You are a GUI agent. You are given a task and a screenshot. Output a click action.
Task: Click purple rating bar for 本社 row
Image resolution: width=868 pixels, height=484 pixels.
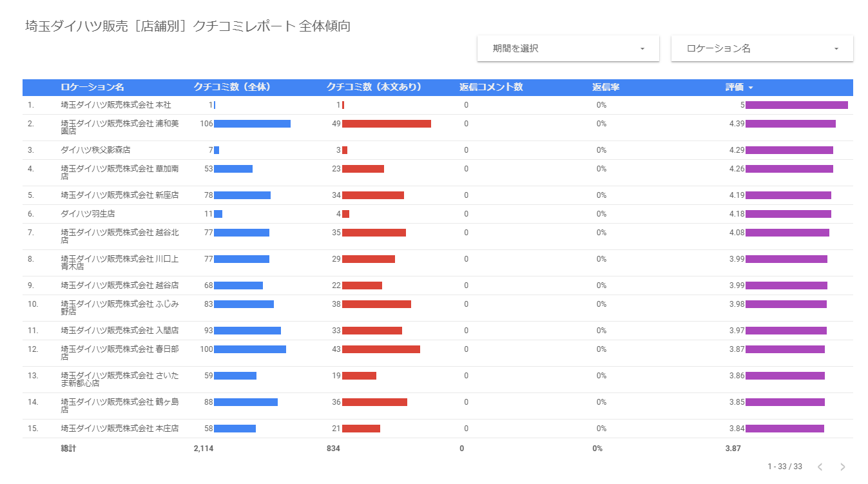[x=796, y=105]
